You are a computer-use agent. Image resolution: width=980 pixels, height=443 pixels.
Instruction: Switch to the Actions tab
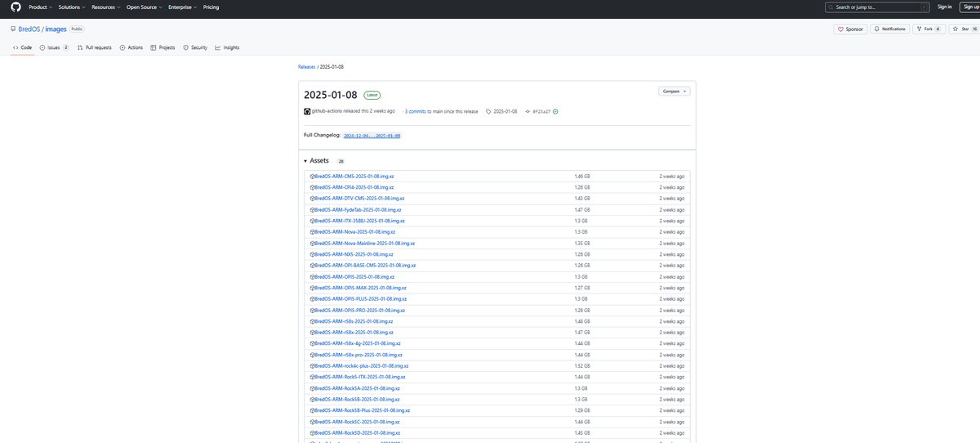(x=131, y=47)
